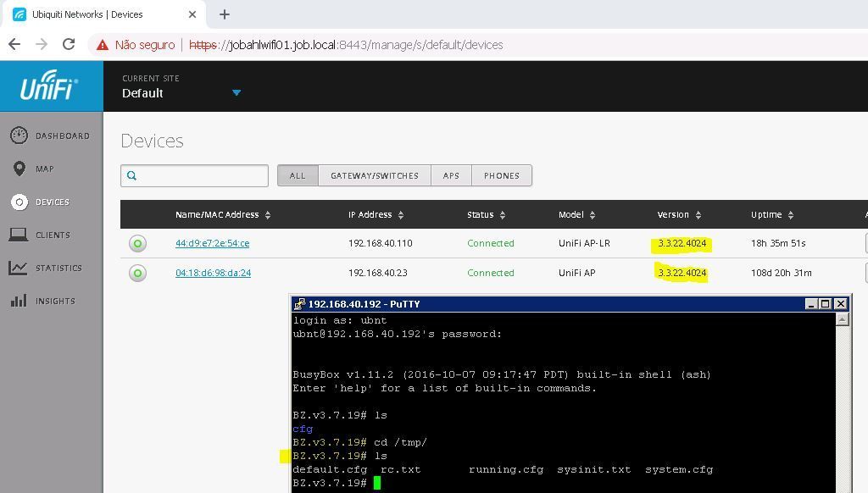Screen dimensions: 868x493
Task: Open device link 44:d9:e7:2e:54:ce
Action: coord(212,243)
